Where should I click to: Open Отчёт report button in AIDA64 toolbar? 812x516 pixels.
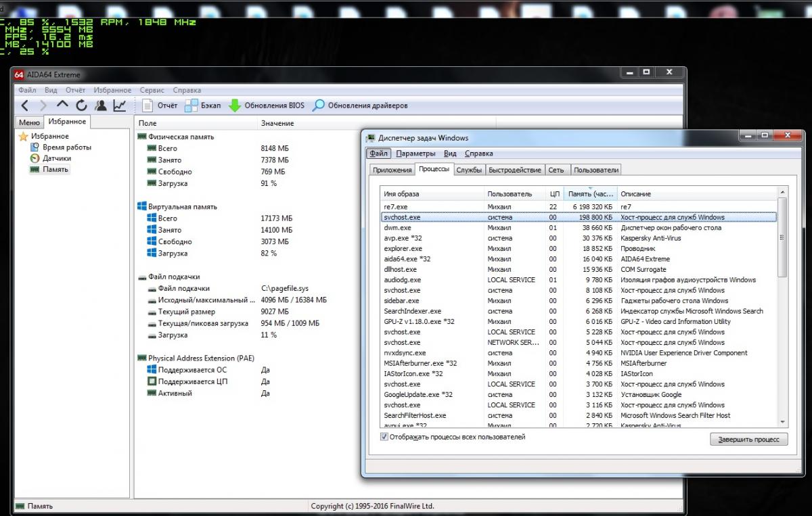[x=160, y=105]
